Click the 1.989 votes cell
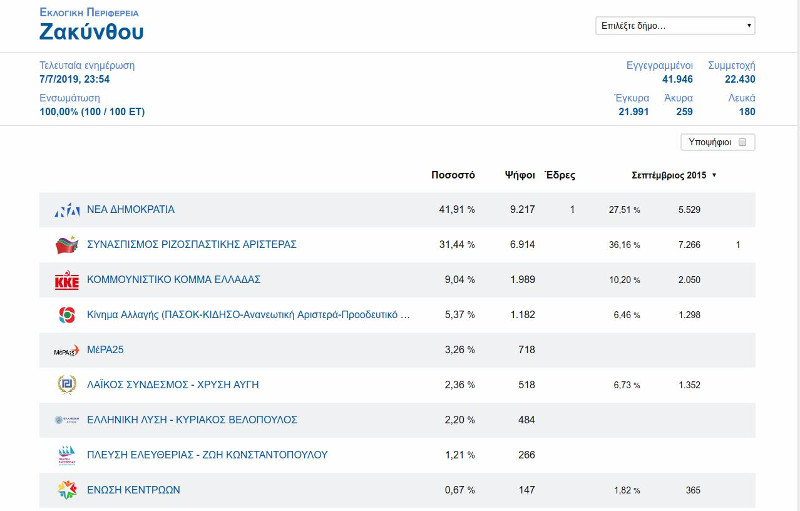800x511 pixels. (522, 279)
